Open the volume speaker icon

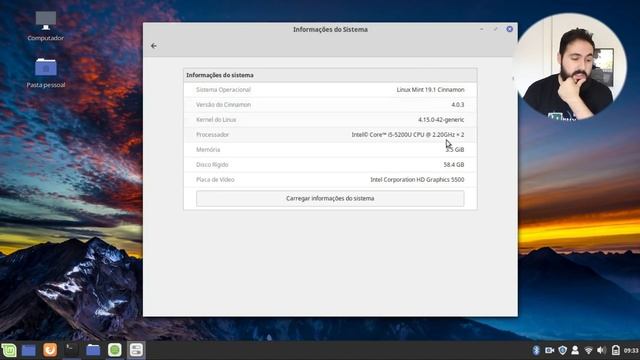click(601, 350)
